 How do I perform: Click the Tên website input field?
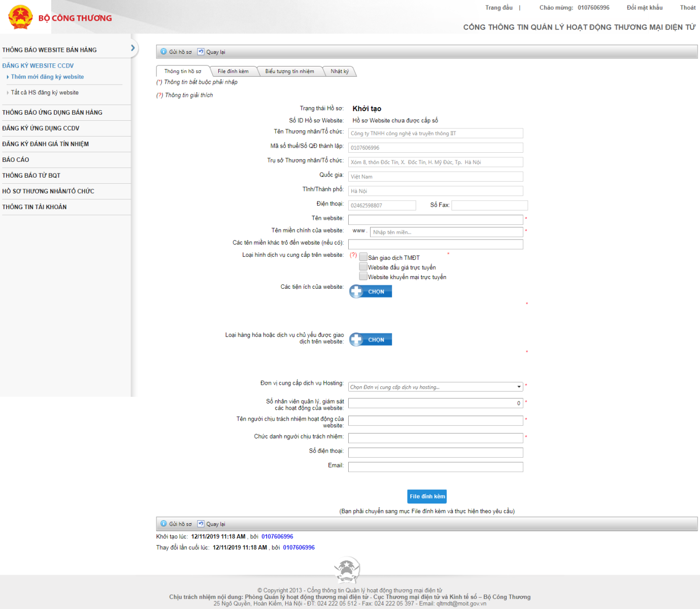click(x=435, y=219)
